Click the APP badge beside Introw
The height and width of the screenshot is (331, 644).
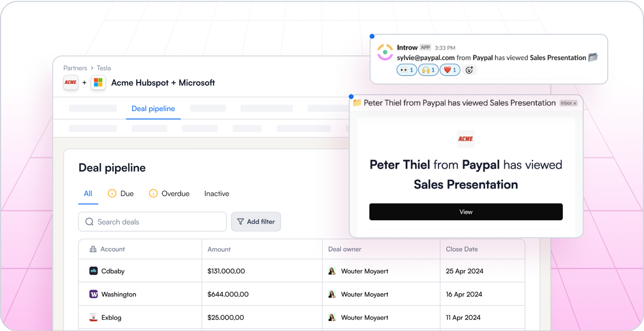425,47
